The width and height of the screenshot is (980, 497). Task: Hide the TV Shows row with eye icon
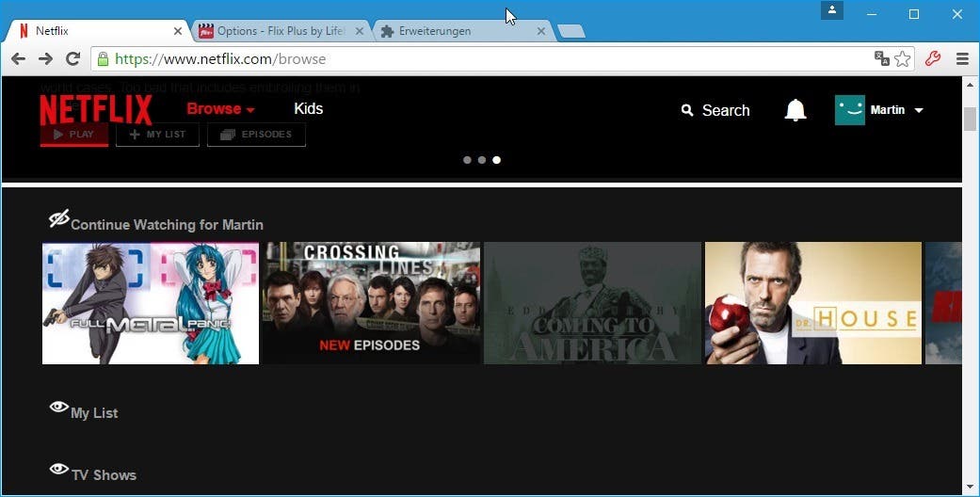click(58, 469)
